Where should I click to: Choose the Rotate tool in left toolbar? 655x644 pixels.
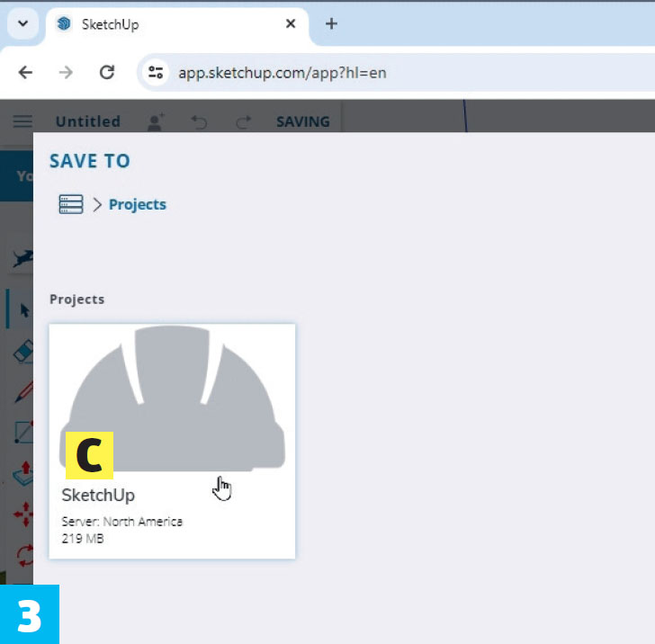(x=24, y=556)
